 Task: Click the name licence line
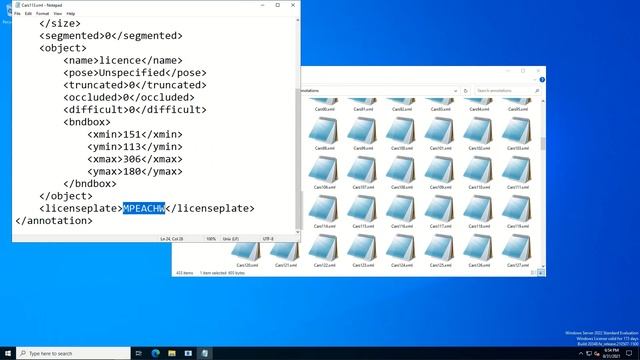(x=123, y=60)
